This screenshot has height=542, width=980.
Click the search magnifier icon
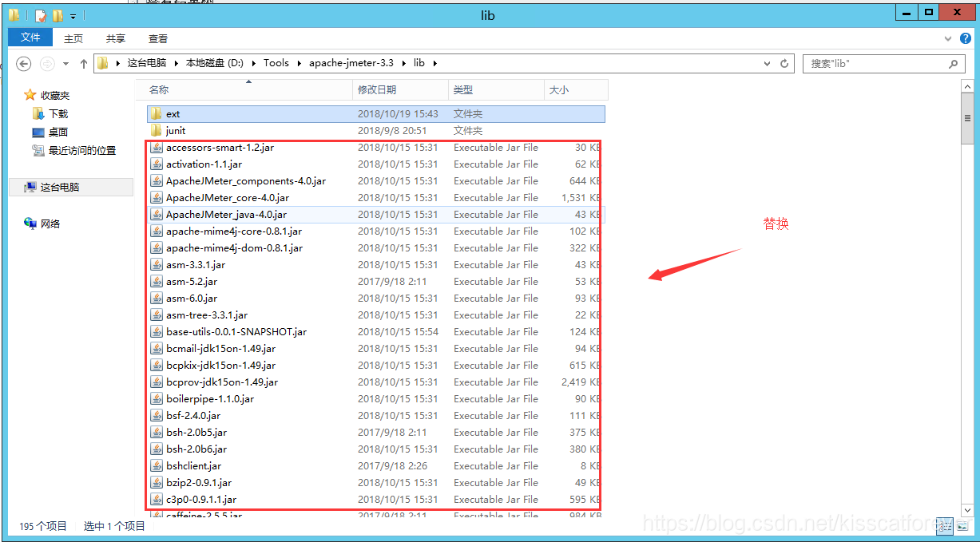pos(954,63)
